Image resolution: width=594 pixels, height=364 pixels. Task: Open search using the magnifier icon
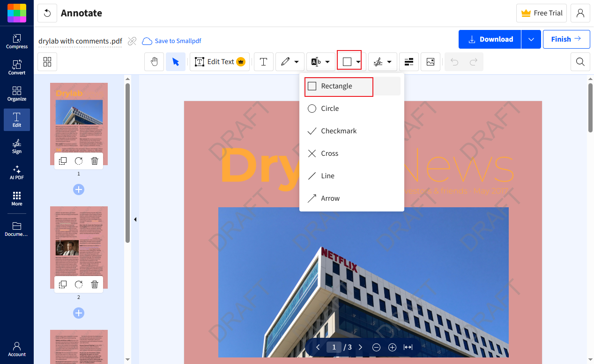click(x=580, y=61)
